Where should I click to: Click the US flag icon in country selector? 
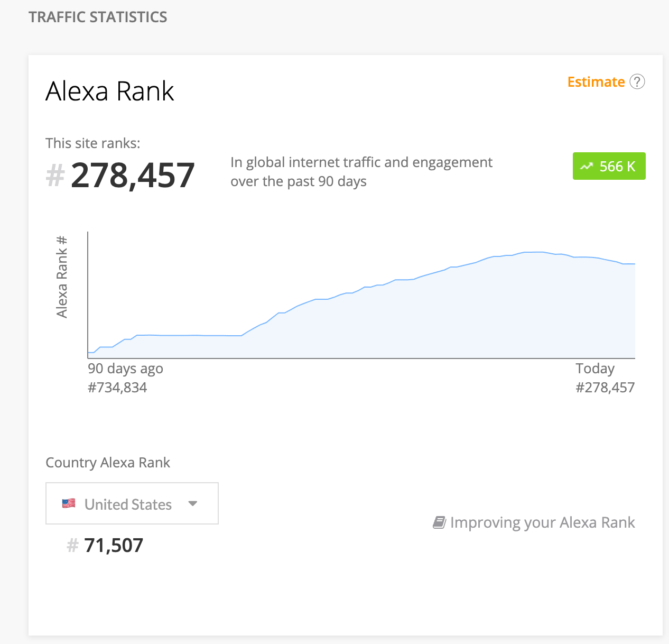(x=69, y=503)
